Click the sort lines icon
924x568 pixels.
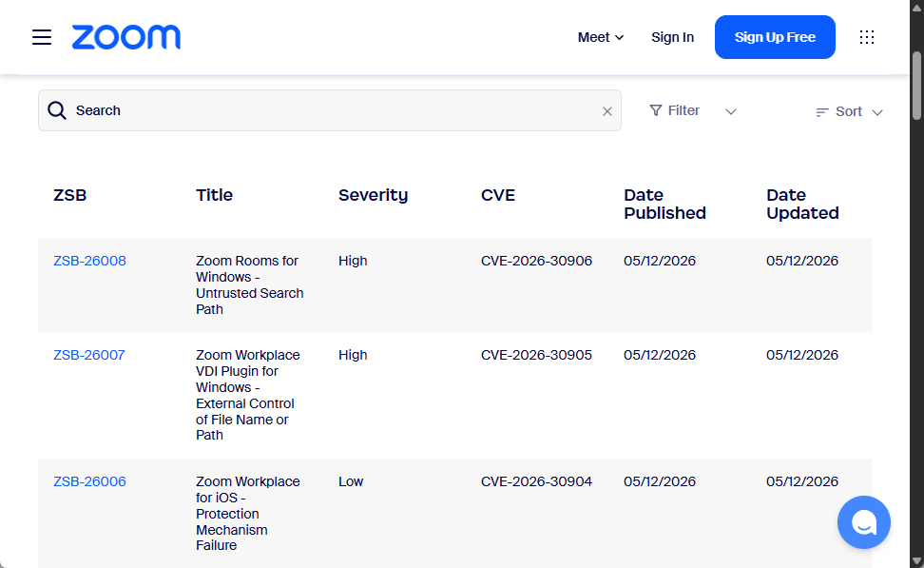tap(822, 112)
